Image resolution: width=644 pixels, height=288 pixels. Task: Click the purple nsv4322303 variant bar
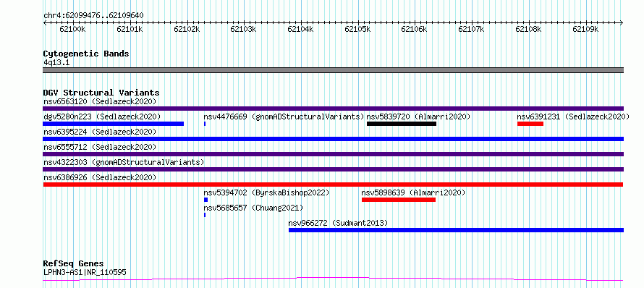tap(333, 169)
